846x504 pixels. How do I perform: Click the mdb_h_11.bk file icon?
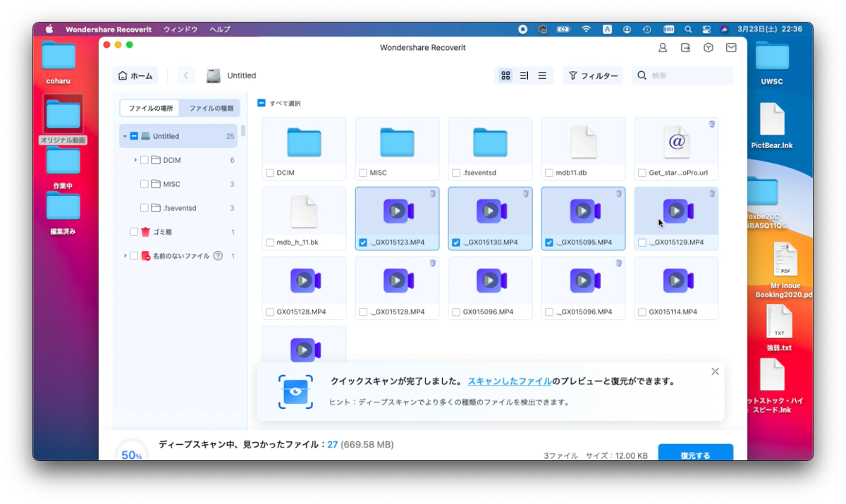point(304,211)
